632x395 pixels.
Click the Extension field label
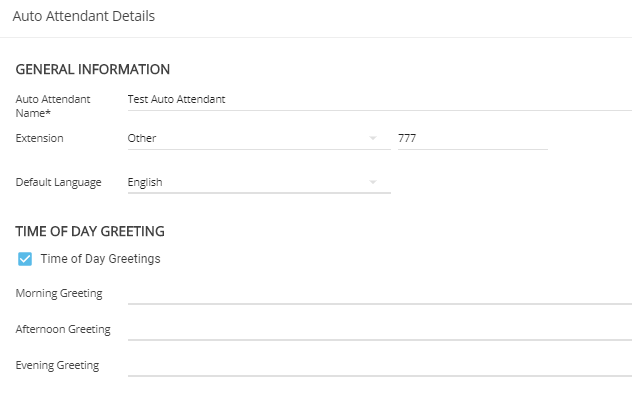click(40, 138)
